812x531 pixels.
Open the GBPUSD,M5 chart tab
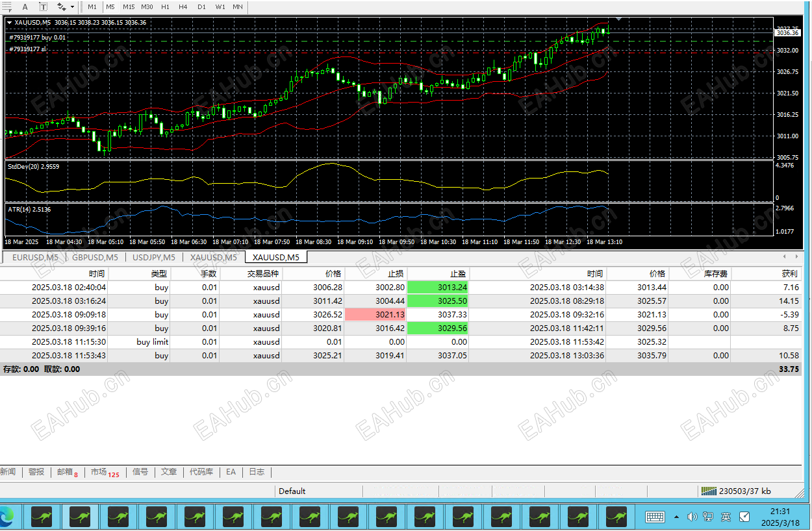click(95, 257)
